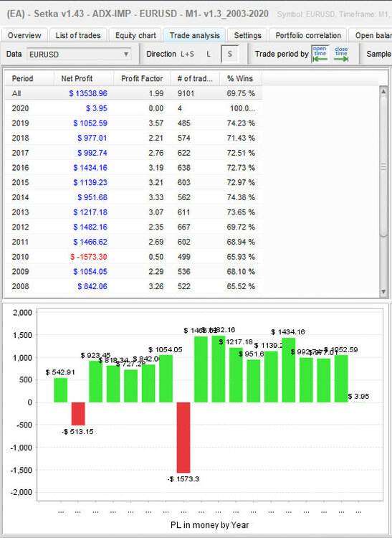Image resolution: width=392 pixels, height=538 pixels.
Task: Switch to Portfolio correlation tab
Action: tap(308, 35)
